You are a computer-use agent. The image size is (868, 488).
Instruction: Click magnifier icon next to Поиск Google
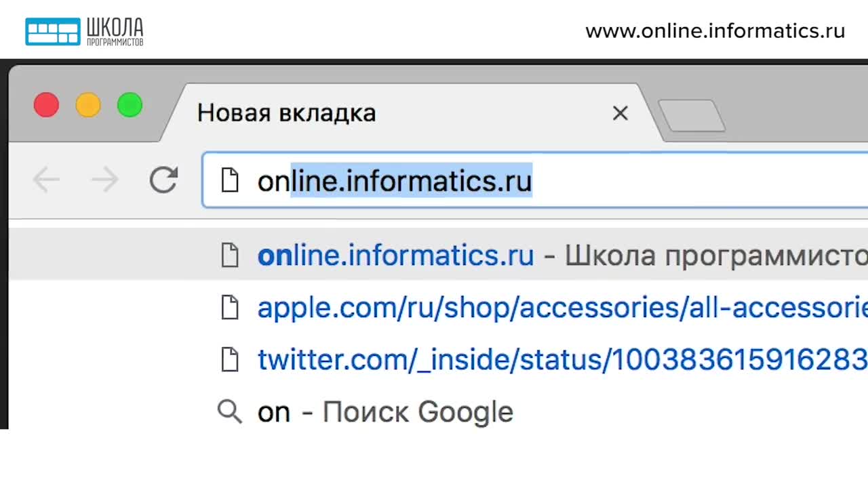(x=230, y=411)
